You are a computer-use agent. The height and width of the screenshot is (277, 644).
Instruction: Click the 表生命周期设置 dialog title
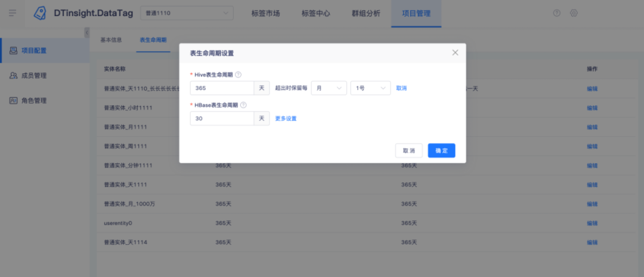click(x=212, y=53)
